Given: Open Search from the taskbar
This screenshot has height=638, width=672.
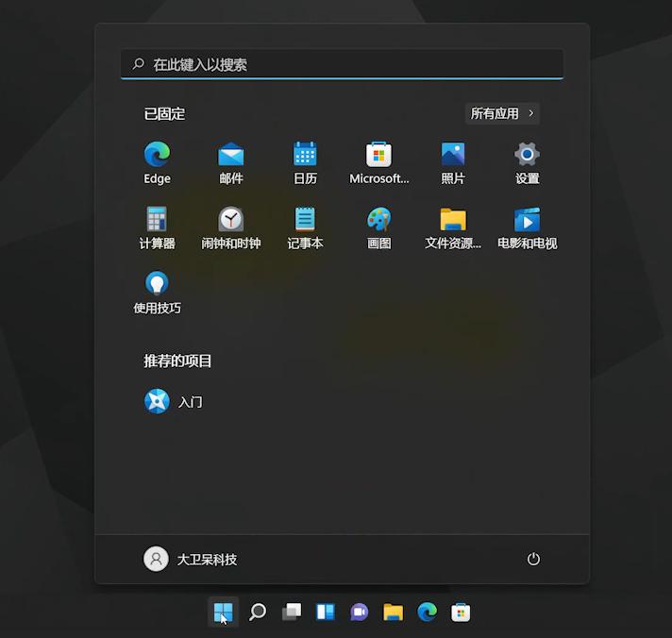Looking at the screenshot, I should (x=257, y=612).
